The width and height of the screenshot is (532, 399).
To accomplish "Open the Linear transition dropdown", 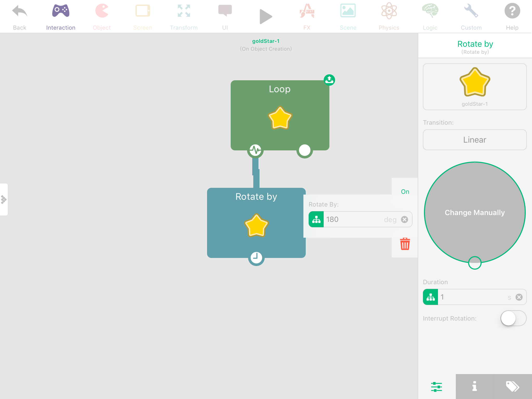I will tap(475, 140).
